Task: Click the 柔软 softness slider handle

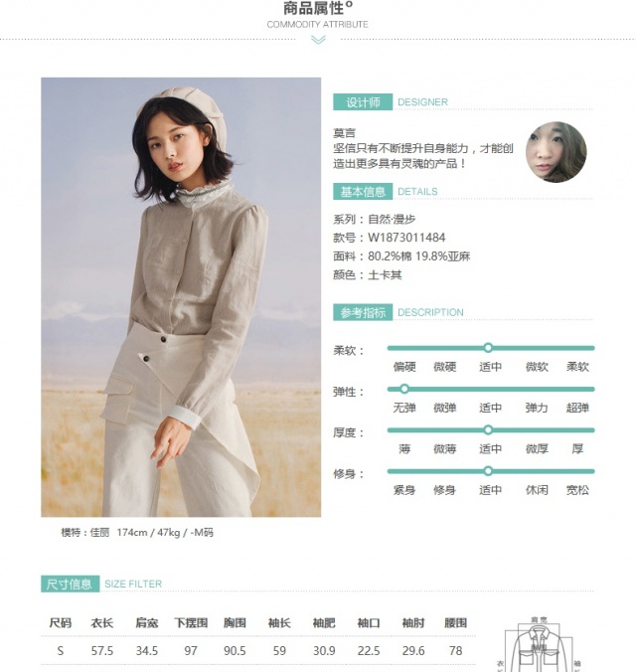Action: coord(488,348)
